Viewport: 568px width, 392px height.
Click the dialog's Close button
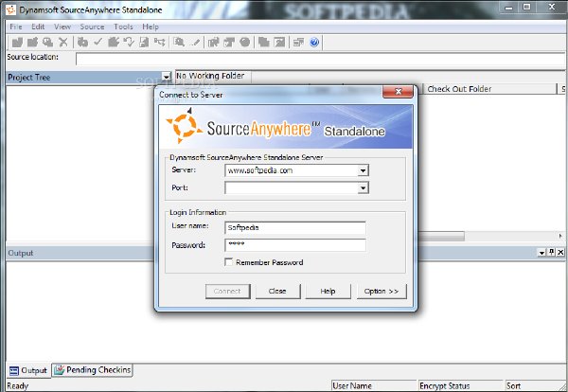(277, 291)
